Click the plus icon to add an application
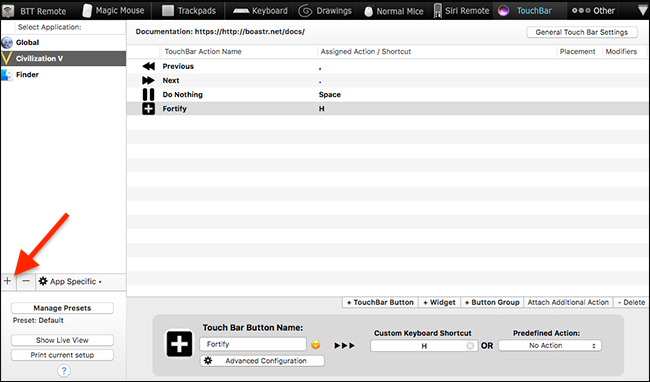The width and height of the screenshot is (650, 382). (x=7, y=281)
